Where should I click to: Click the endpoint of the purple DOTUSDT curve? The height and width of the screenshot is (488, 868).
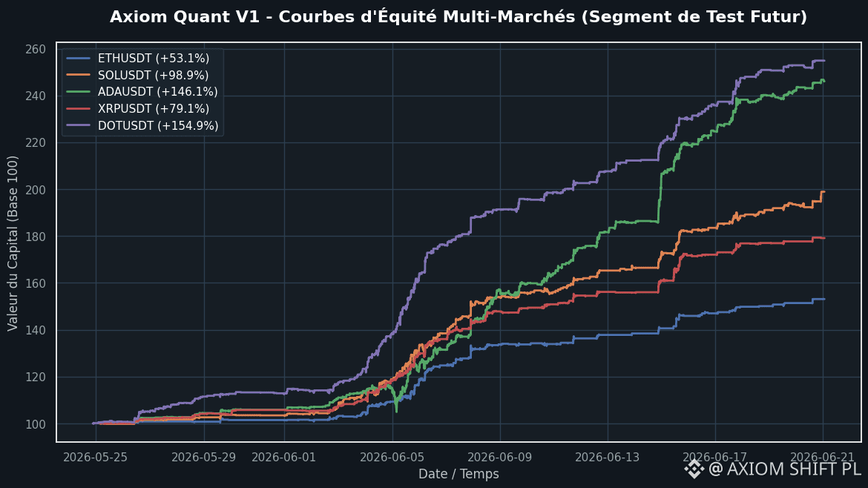pyautogui.click(x=823, y=60)
